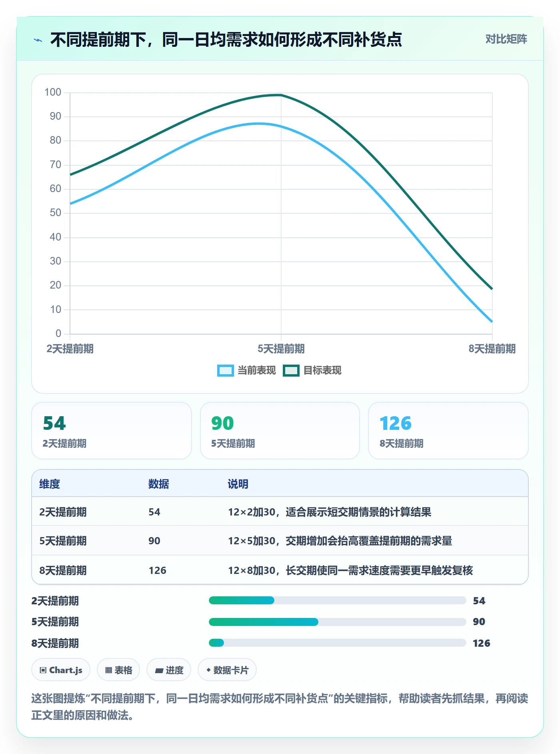Toggle the 当前表现 legend item
The height and width of the screenshot is (754, 560).
click(246, 371)
